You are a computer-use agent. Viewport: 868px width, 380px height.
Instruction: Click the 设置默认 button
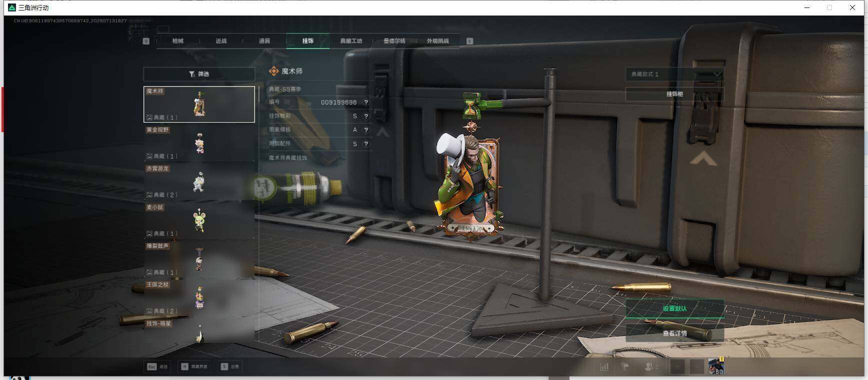coord(674,308)
